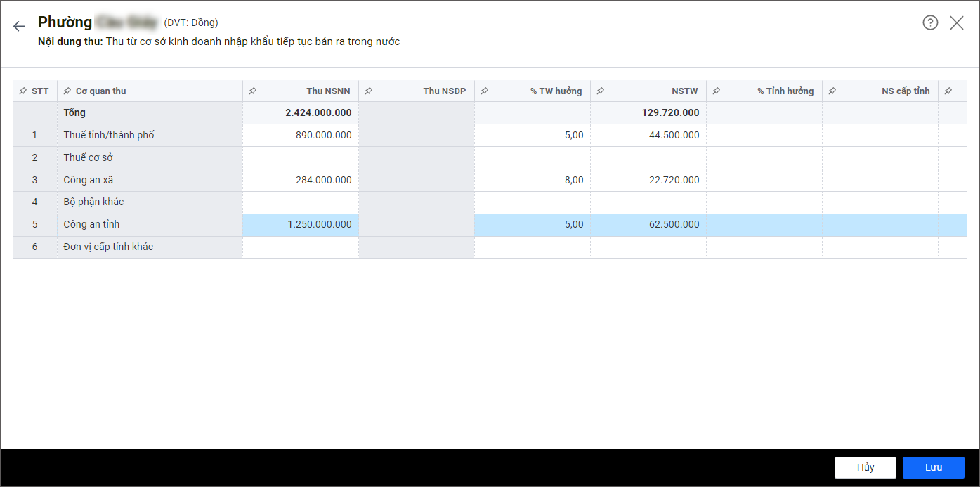Pin the % Tỉnh hưởng column
980x487 pixels.
pos(717,91)
